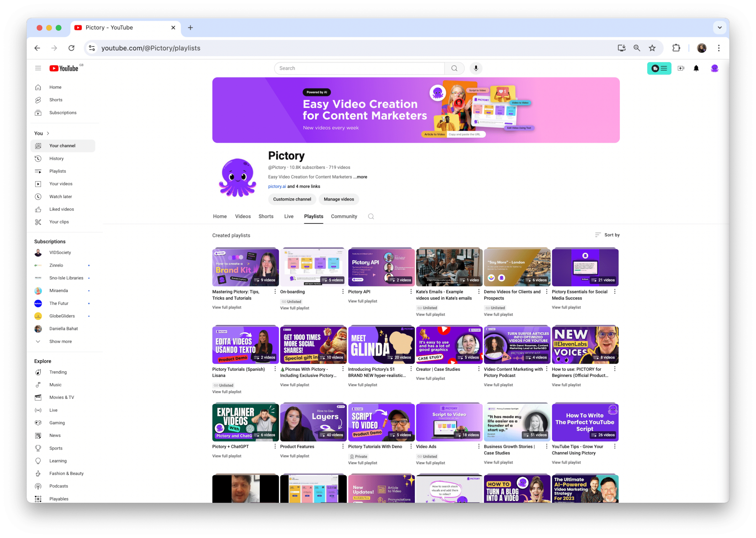Click the teal TubeBuddy extension button
The height and width of the screenshot is (538, 756).
click(659, 68)
